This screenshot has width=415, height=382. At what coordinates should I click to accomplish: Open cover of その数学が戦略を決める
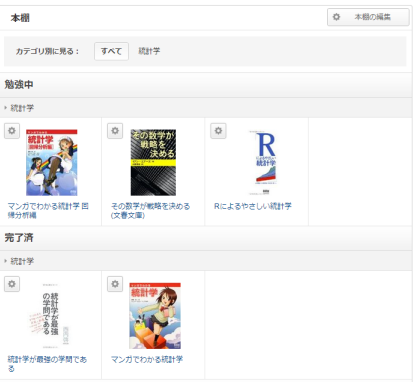tap(153, 162)
